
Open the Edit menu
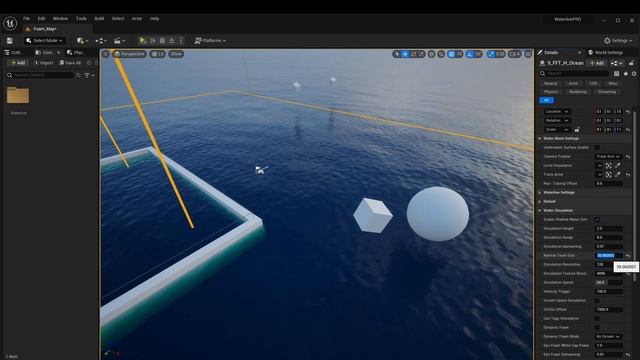42,18
